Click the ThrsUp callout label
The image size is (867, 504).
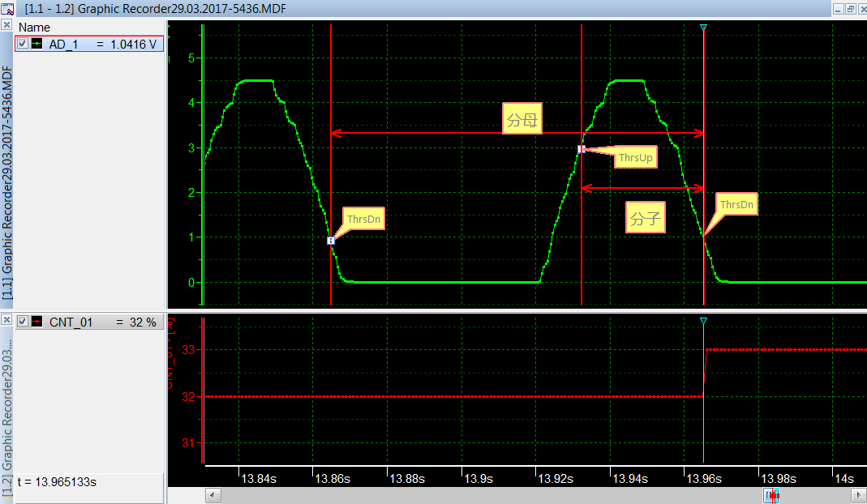[x=635, y=157]
